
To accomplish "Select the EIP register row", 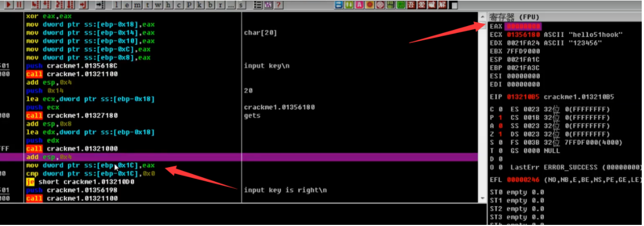I will (552, 97).
